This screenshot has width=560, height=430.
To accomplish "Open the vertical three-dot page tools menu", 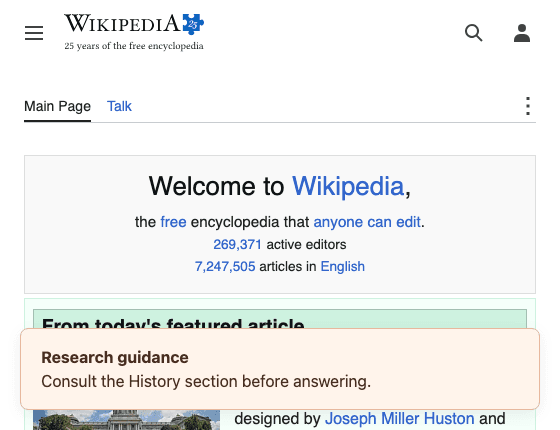I will pyautogui.click(x=528, y=106).
